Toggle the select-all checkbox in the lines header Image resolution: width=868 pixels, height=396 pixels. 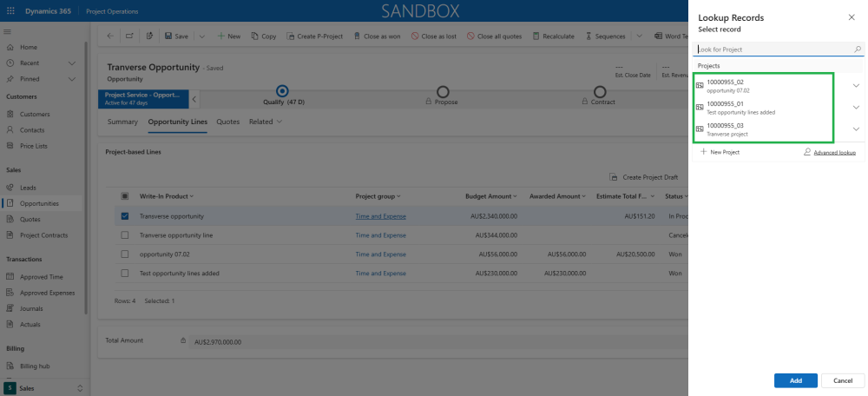[x=124, y=196]
